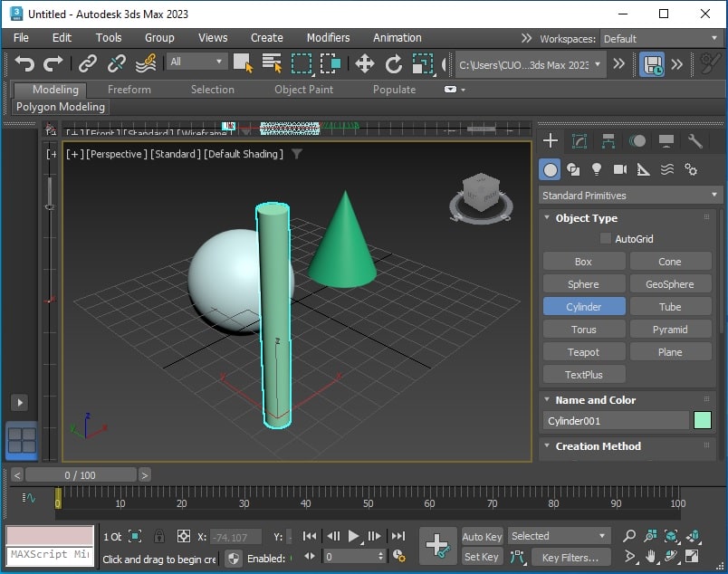Toggle absolute/offset transform type-in mode

pyautogui.click(x=184, y=536)
